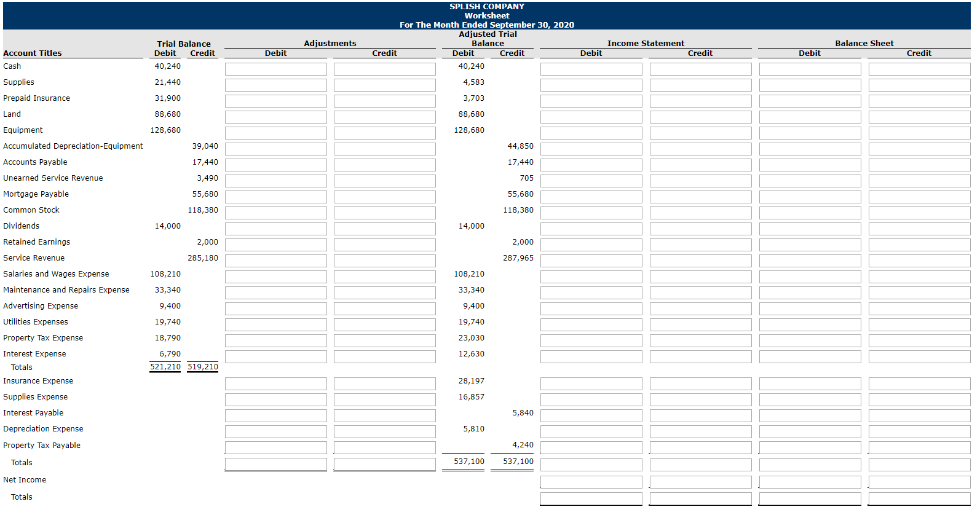The image size is (980, 515).
Task: Click trial balance credit total 519,210
Action: (x=203, y=367)
